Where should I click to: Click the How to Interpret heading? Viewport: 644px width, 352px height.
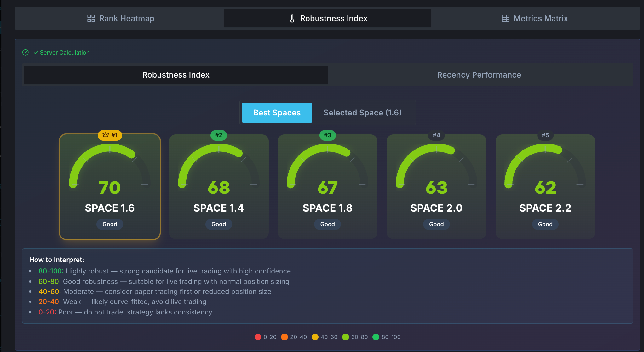click(x=57, y=260)
